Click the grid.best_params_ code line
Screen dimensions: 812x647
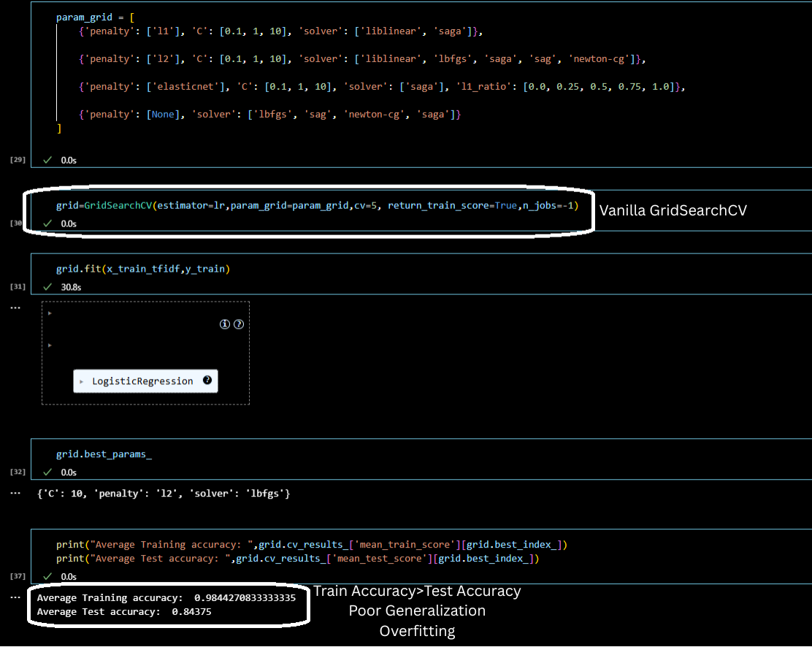pos(104,454)
